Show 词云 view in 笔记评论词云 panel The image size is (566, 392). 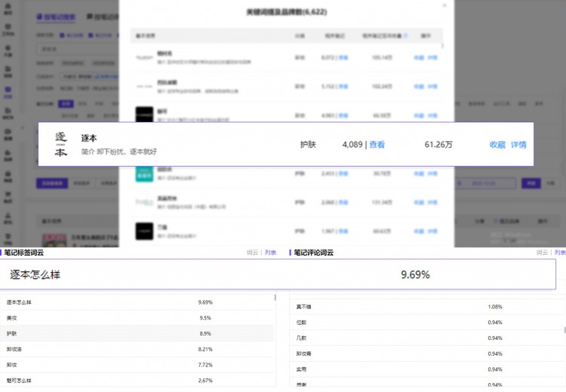coord(541,253)
